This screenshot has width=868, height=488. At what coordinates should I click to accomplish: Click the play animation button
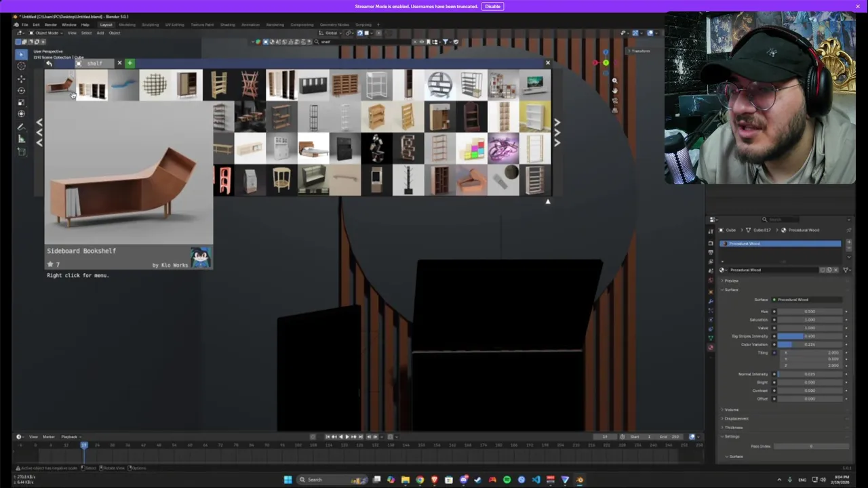coord(347,436)
